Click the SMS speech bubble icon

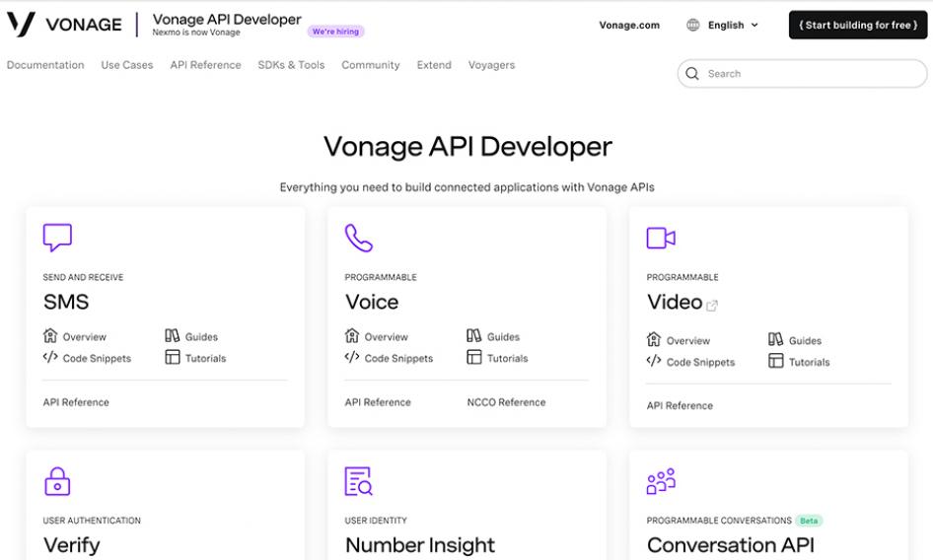57,238
